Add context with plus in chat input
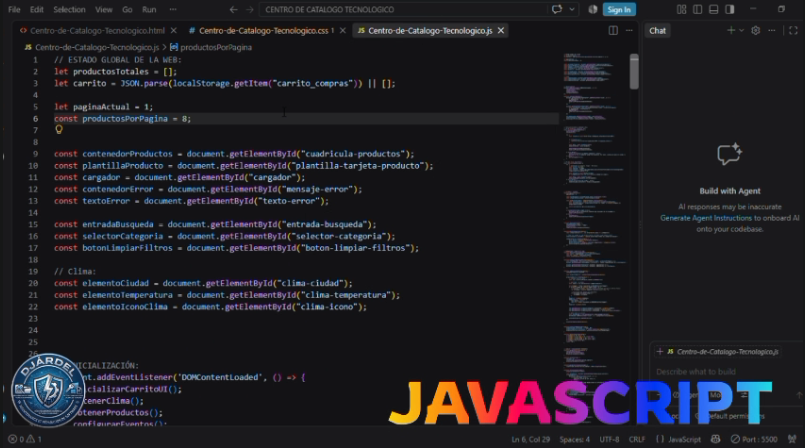 tap(660, 352)
